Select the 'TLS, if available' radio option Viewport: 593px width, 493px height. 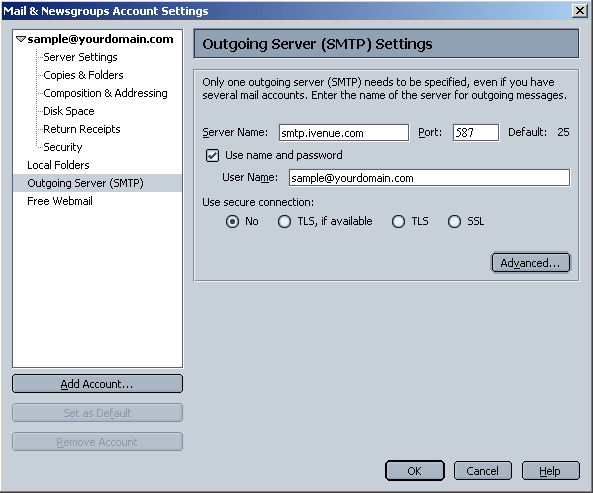pos(284,222)
